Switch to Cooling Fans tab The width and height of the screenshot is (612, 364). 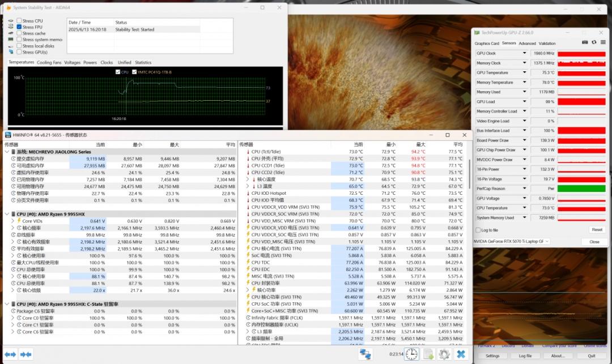point(49,62)
